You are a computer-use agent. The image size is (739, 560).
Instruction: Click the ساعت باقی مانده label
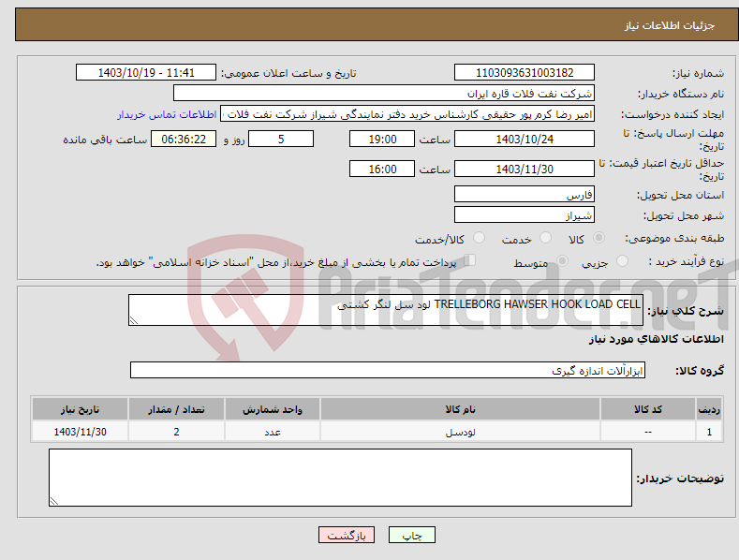click(x=105, y=140)
